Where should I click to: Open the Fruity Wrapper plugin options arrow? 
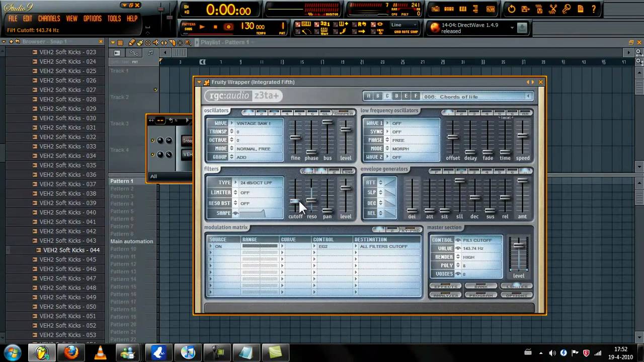200,82
